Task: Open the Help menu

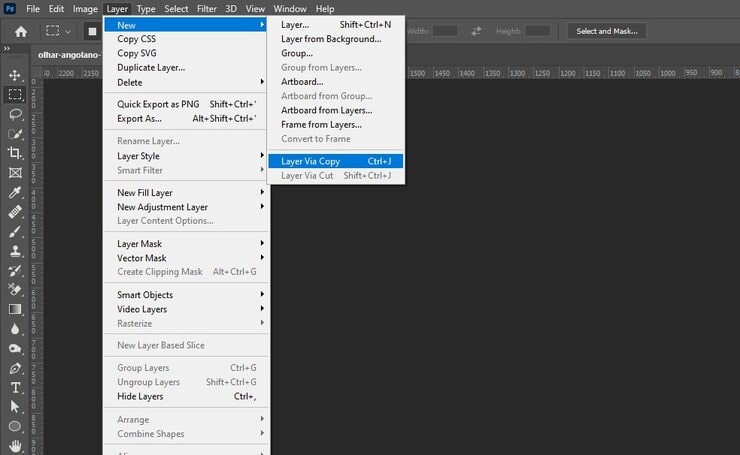Action: tap(325, 9)
